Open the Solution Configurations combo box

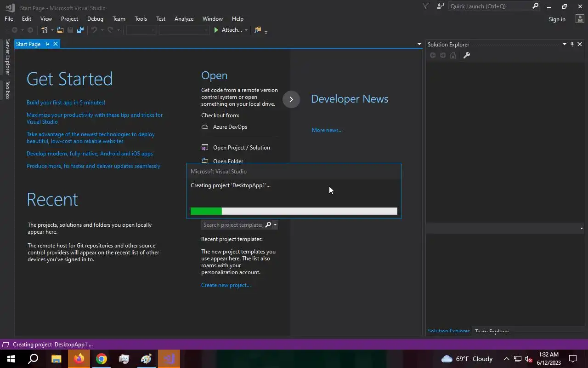point(141,30)
